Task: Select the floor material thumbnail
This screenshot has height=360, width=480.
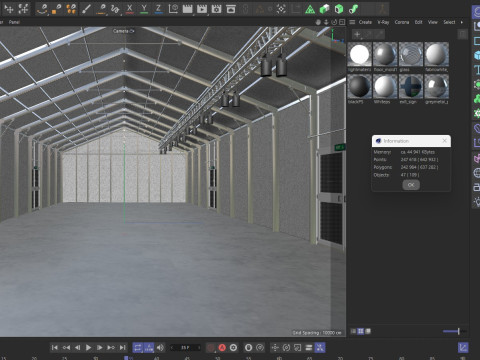Action: coord(385,54)
